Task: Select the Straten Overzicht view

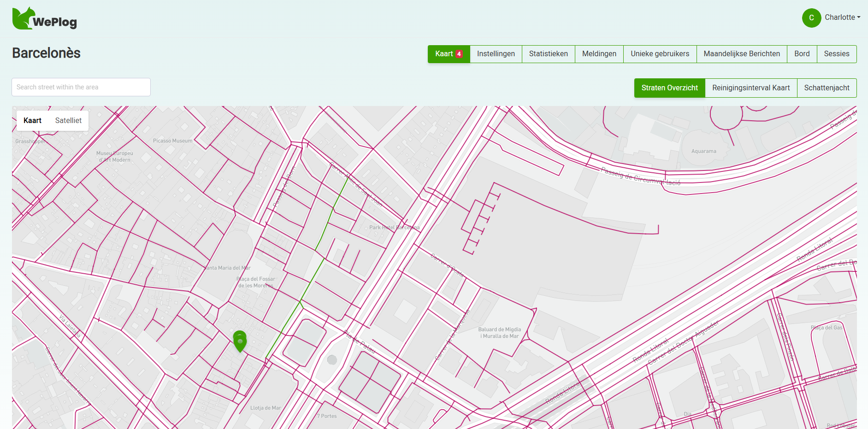Action: pyautogui.click(x=669, y=88)
